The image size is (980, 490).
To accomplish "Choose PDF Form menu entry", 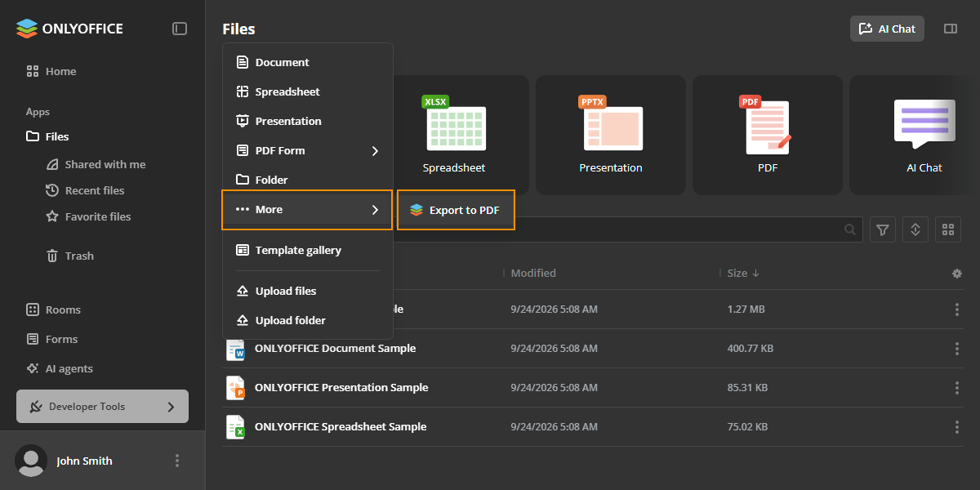I will [308, 150].
